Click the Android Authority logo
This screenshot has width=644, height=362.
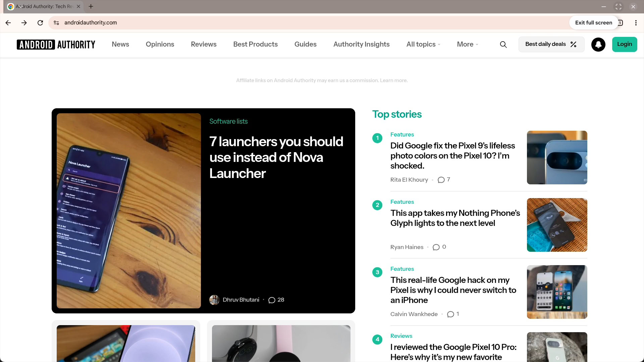pos(56,45)
